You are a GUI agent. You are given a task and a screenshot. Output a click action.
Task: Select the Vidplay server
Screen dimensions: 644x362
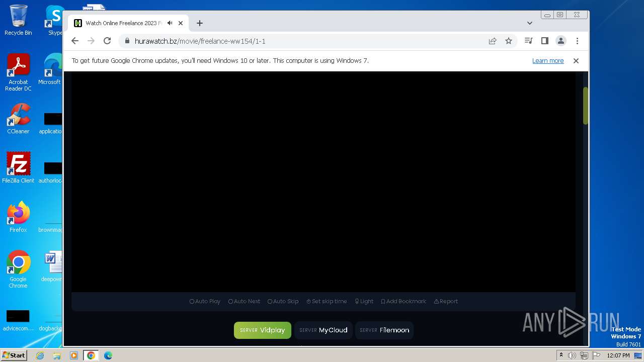tap(263, 330)
